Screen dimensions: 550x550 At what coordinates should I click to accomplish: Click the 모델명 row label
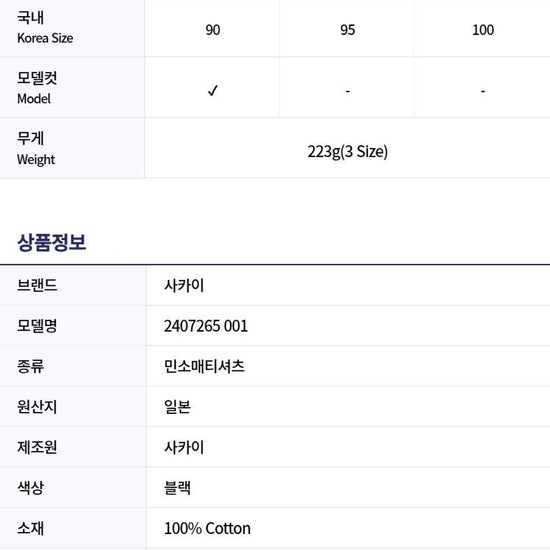(37, 326)
